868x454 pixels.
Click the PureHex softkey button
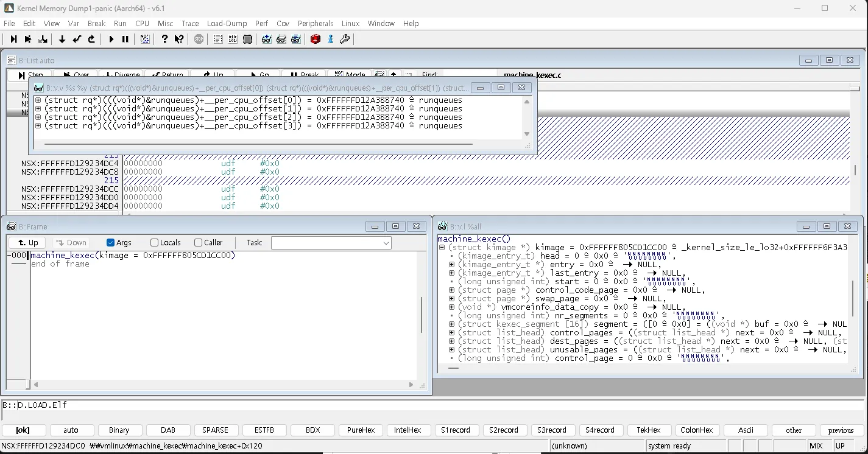361,430
